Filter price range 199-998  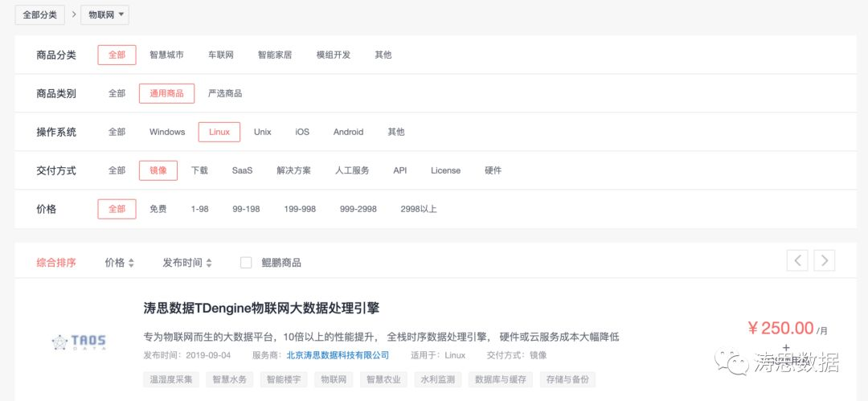[300, 210]
